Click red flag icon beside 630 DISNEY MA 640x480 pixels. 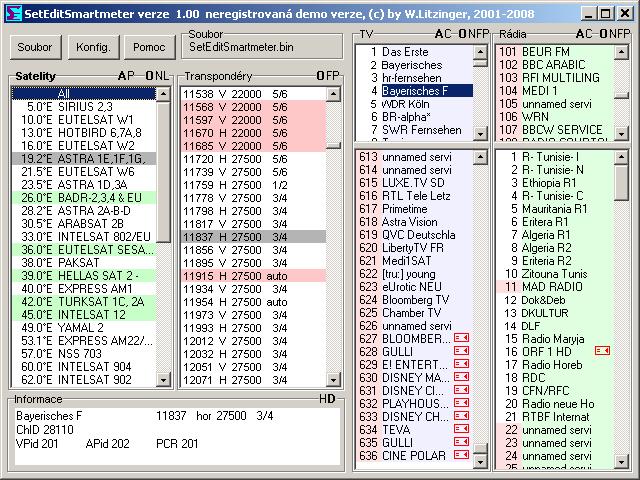462,377
